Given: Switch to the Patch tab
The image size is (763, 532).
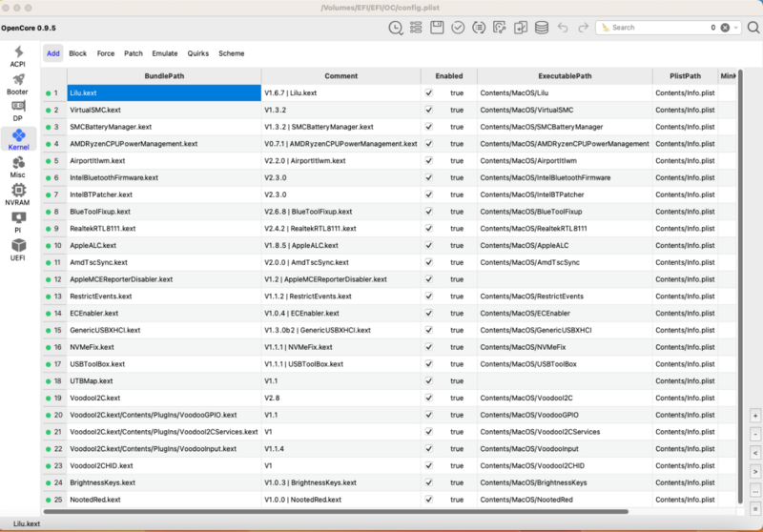Looking at the screenshot, I should 134,53.
